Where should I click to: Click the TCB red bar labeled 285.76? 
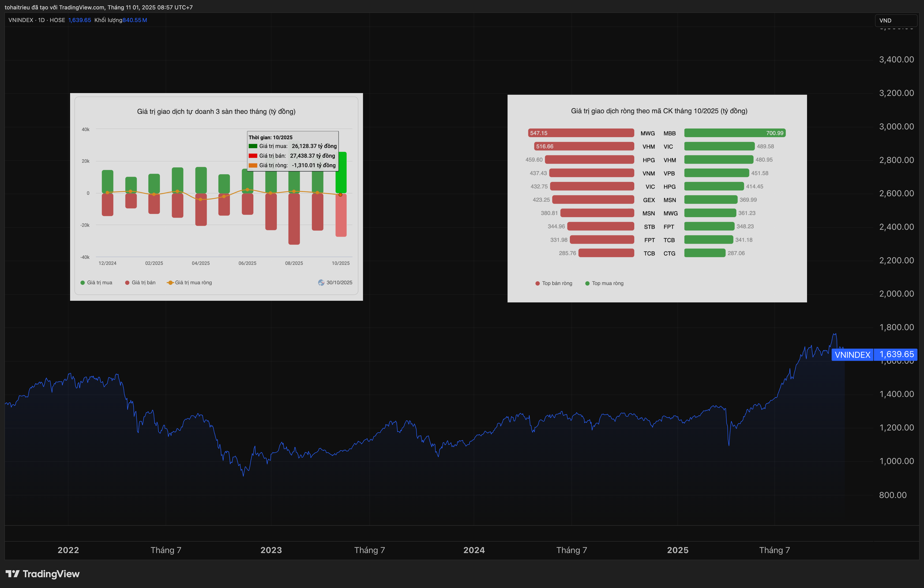pyautogui.click(x=606, y=253)
